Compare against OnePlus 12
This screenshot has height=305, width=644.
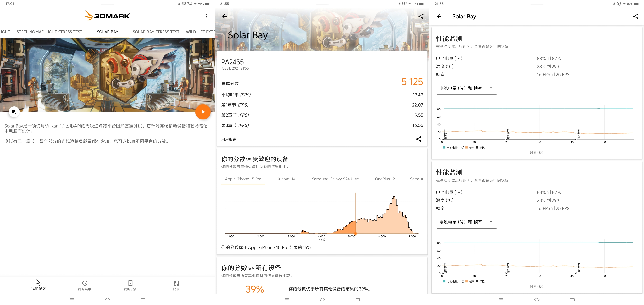[385, 179]
